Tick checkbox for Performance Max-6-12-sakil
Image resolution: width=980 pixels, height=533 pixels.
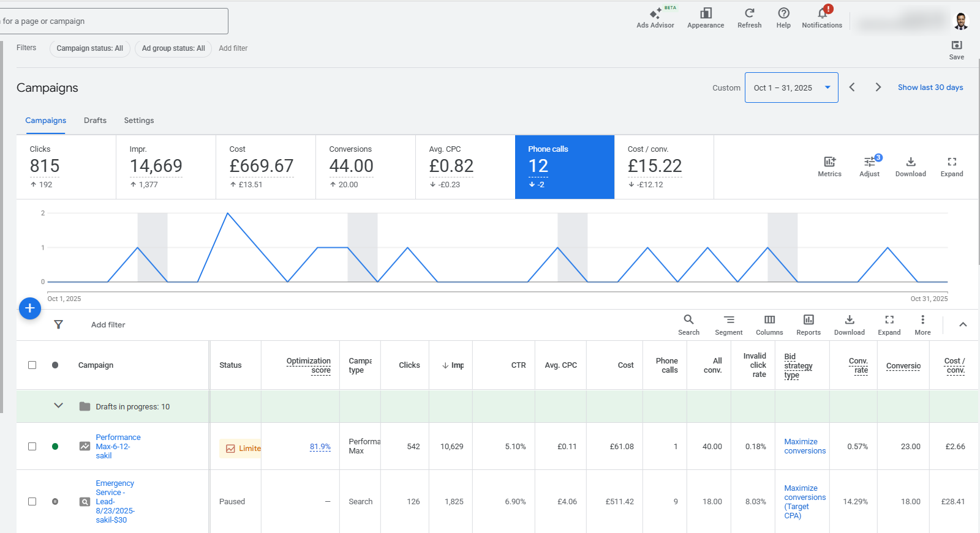(32, 446)
